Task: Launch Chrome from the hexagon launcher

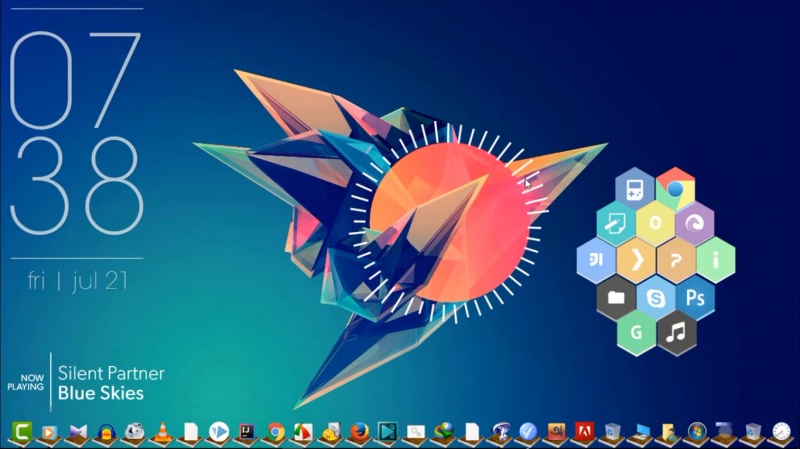Action: coord(676,189)
